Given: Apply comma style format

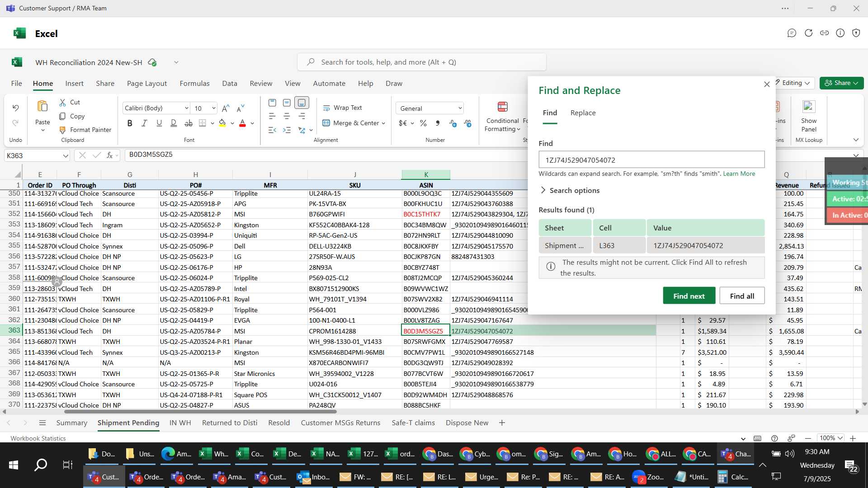Looking at the screenshot, I should tap(437, 123).
